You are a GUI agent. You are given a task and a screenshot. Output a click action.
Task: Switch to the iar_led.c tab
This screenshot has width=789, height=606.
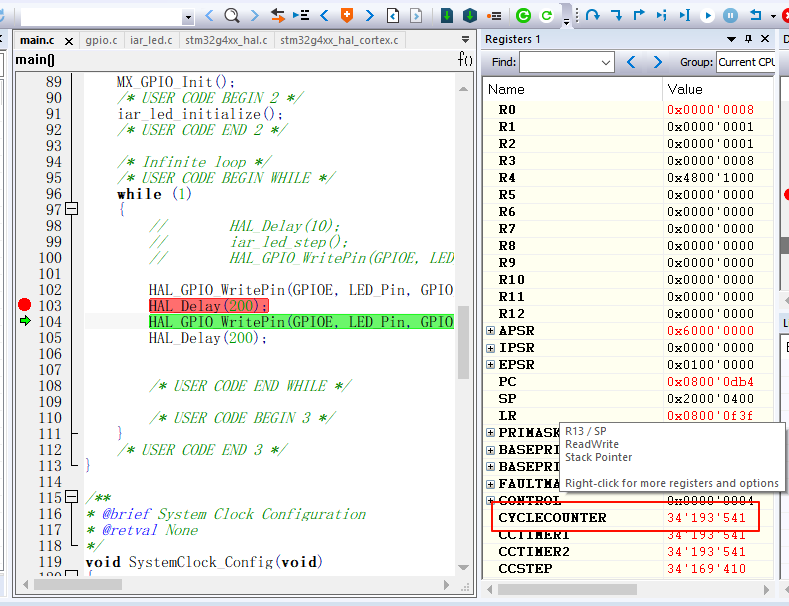click(x=151, y=40)
